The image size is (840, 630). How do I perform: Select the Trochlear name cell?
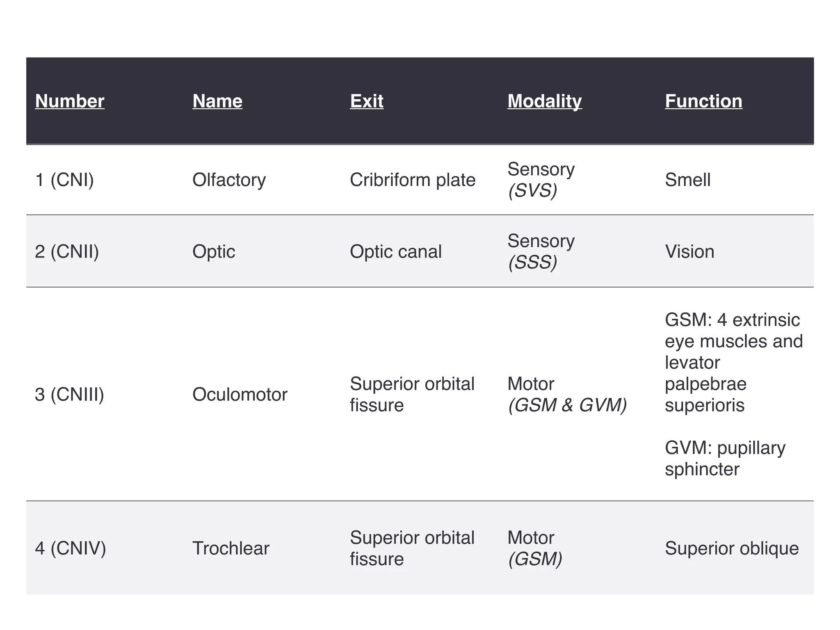click(x=231, y=548)
